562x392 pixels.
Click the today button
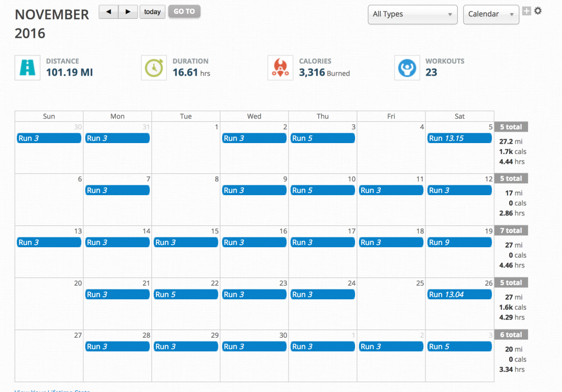[153, 12]
